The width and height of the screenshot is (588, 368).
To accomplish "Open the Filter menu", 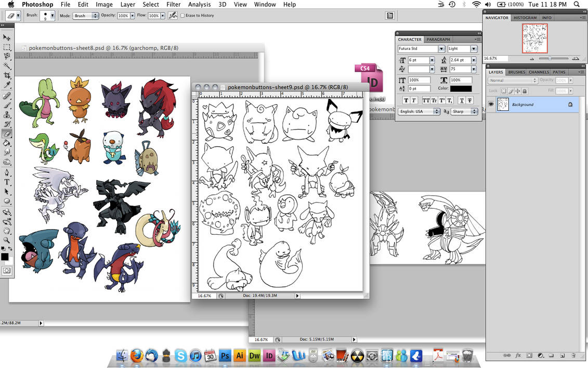I will point(173,5).
